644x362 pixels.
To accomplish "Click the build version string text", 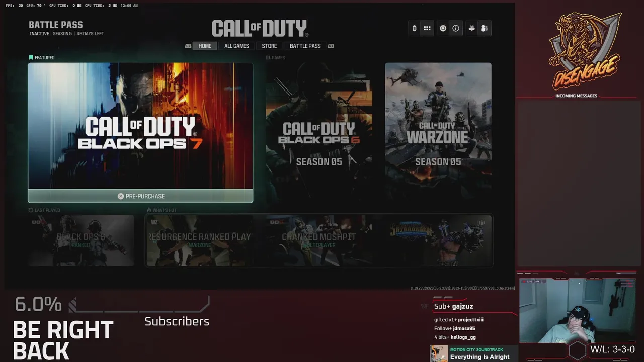I will pyautogui.click(x=462, y=288).
